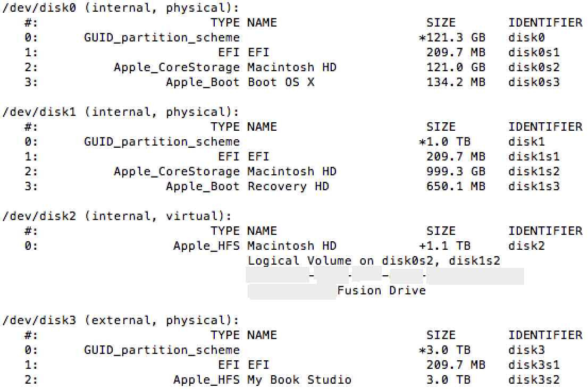Viewport: 588px width, 389px height.
Task: Click the /dev/disk1 header line
Action: (121, 112)
